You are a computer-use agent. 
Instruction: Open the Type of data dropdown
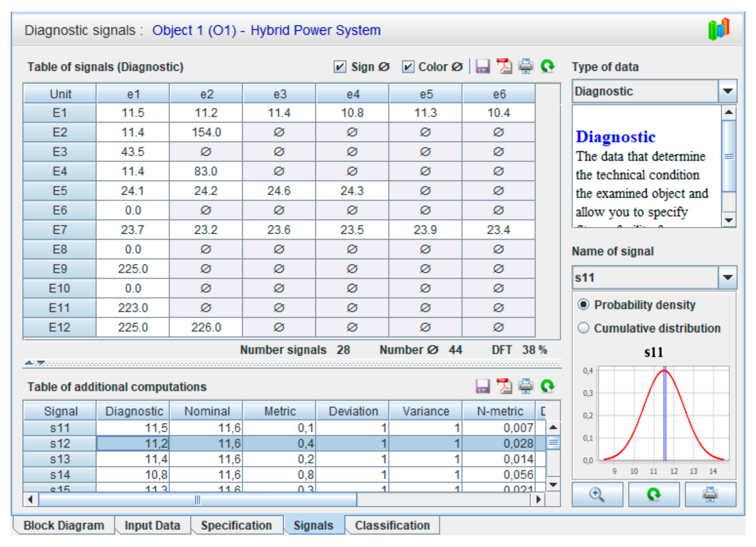(727, 91)
